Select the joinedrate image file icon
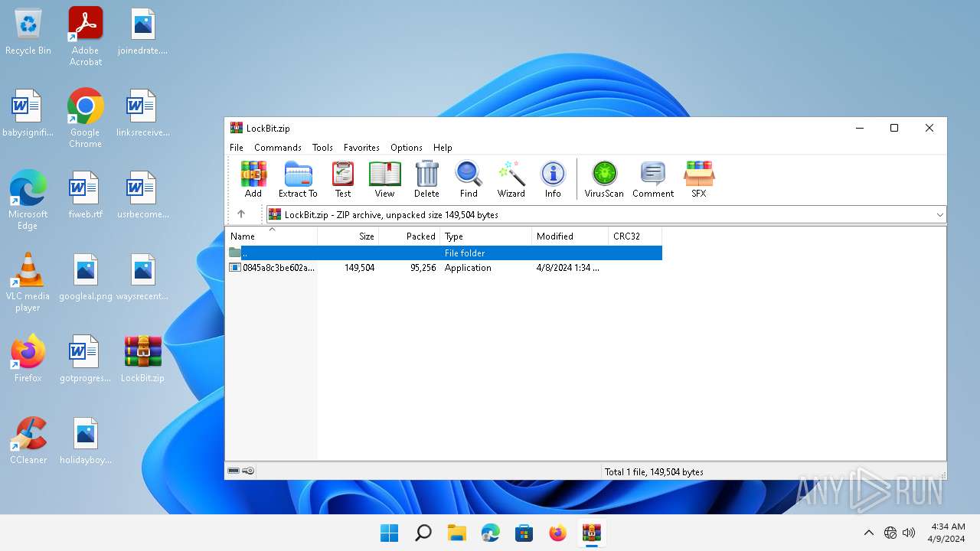980x551 pixels. 143,32
